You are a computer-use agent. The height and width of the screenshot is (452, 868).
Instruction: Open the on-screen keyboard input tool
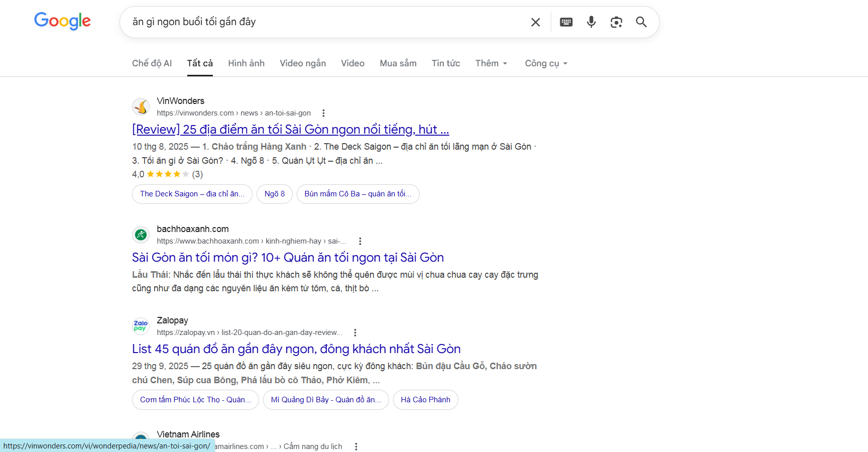click(566, 22)
